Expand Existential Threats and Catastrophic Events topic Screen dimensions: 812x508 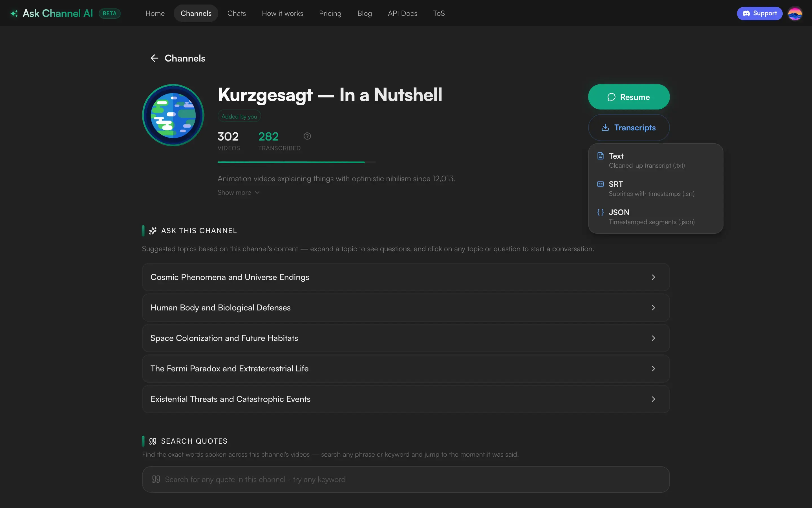point(406,399)
